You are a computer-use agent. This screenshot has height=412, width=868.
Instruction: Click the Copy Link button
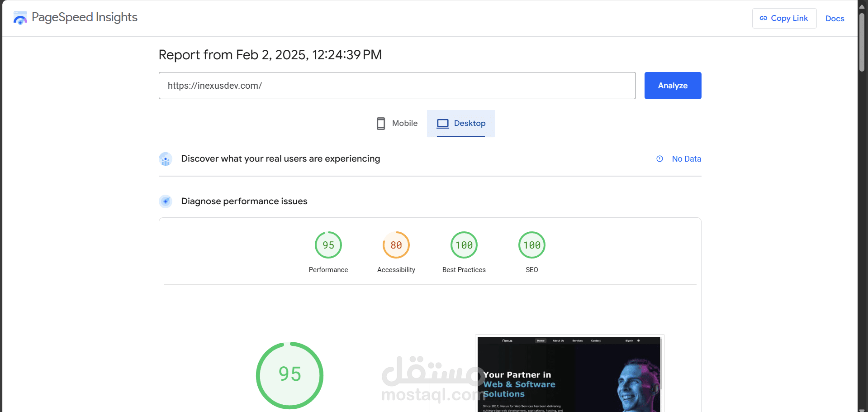click(784, 18)
